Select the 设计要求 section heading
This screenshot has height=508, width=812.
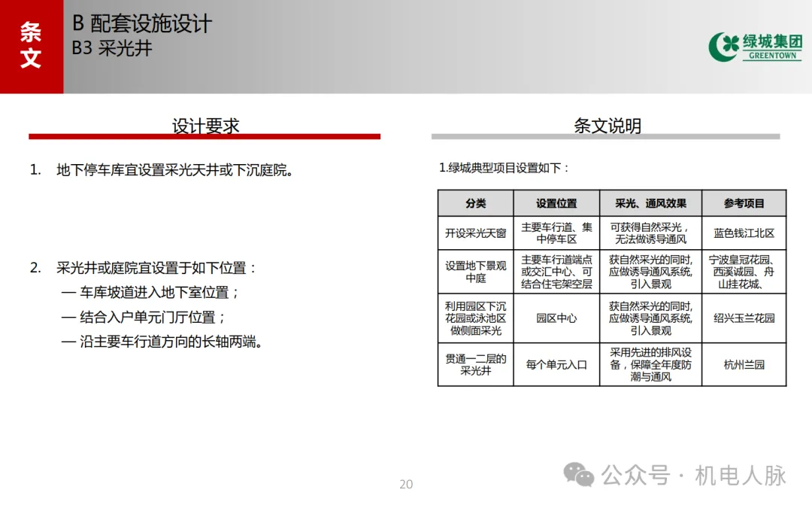[x=204, y=126]
